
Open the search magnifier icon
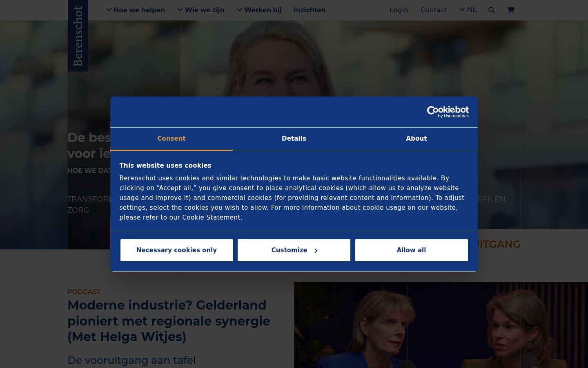(492, 10)
